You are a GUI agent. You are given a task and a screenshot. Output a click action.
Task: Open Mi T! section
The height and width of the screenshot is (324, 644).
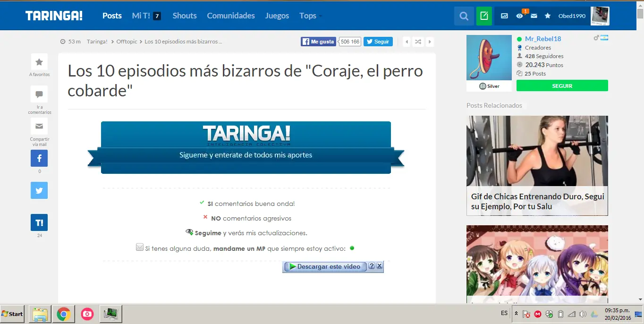tap(146, 16)
